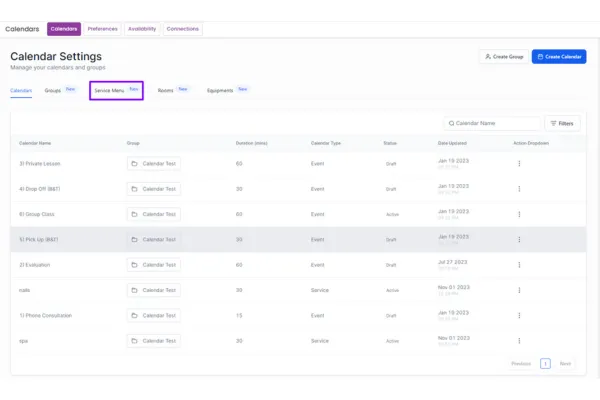The height and width of the screenshot is (400, 600).
Task: Open action menu for nails row
Action: click(519, 290)
